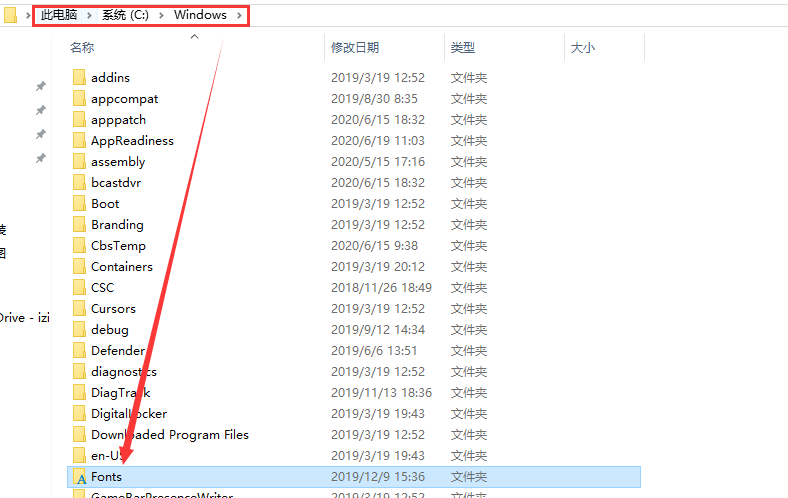
Task: Click the DigitalLocker folder icon
Action: point(79,413)
